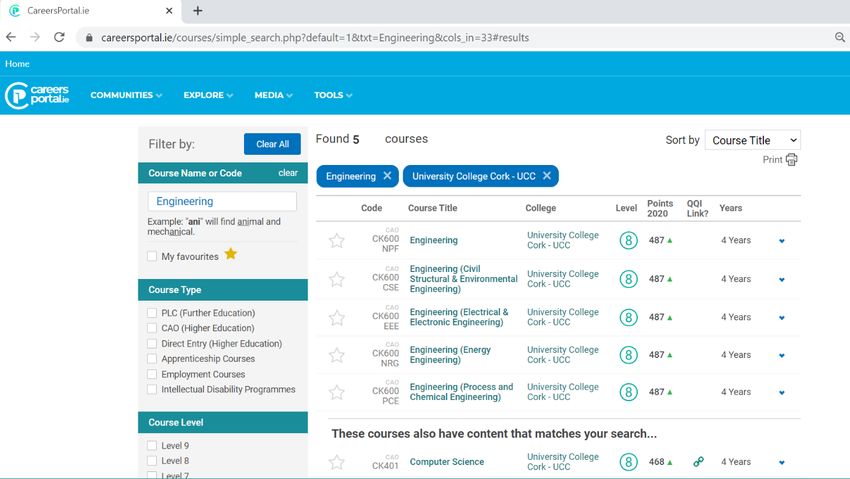Expand details for Process and Chemical row
Viewport: 850px width, 479px height.
pos(782,392)
